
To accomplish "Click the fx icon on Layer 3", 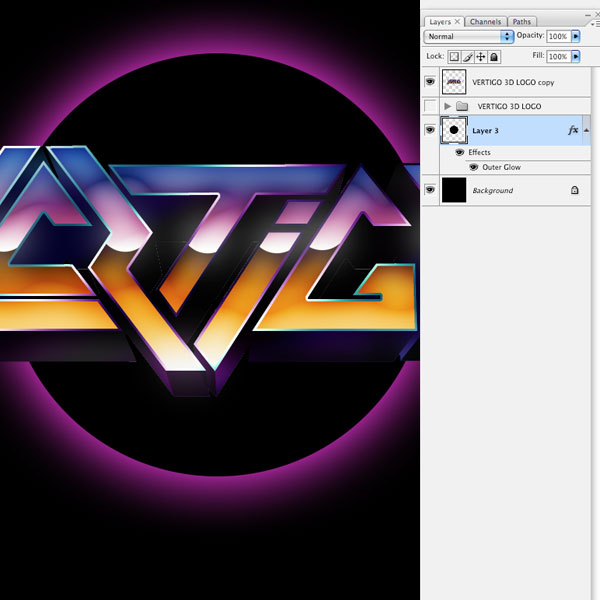I will (573, 130).
